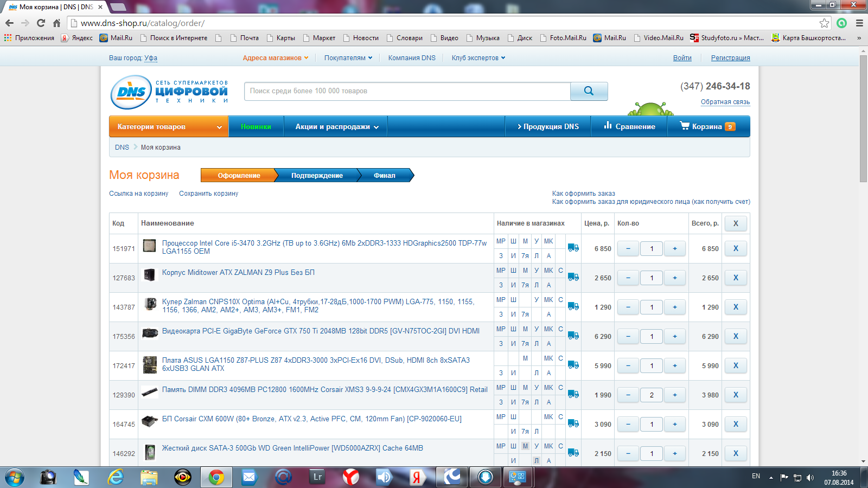This screenshot has height=488, width=868.
Task: Click the browser back arrow
Action: (9, 23)
